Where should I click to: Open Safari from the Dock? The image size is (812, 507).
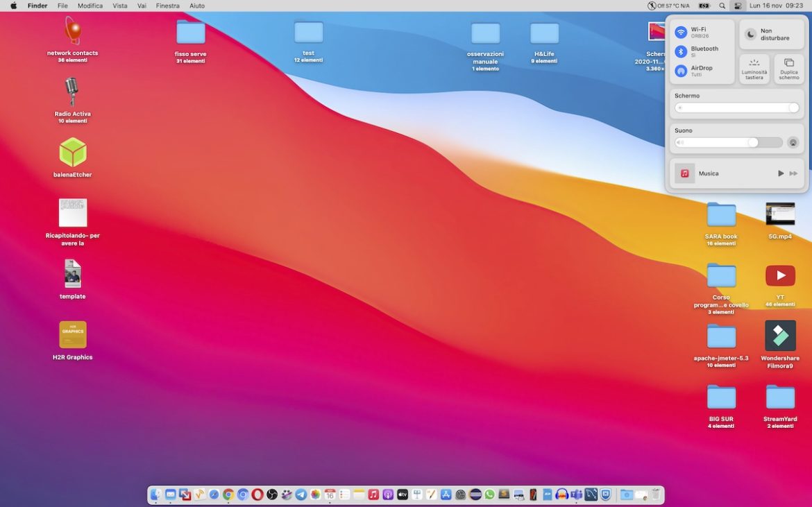point(214,495)
